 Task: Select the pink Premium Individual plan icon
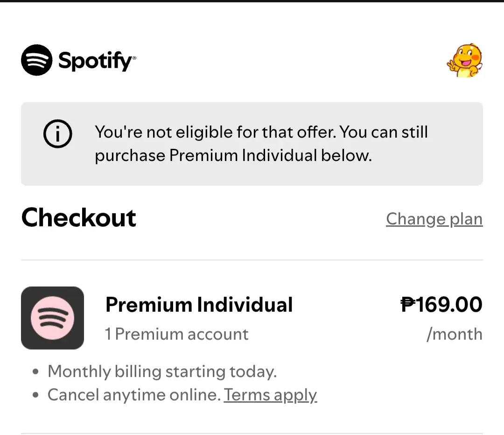pyautogui.click(x=52, y=318)
